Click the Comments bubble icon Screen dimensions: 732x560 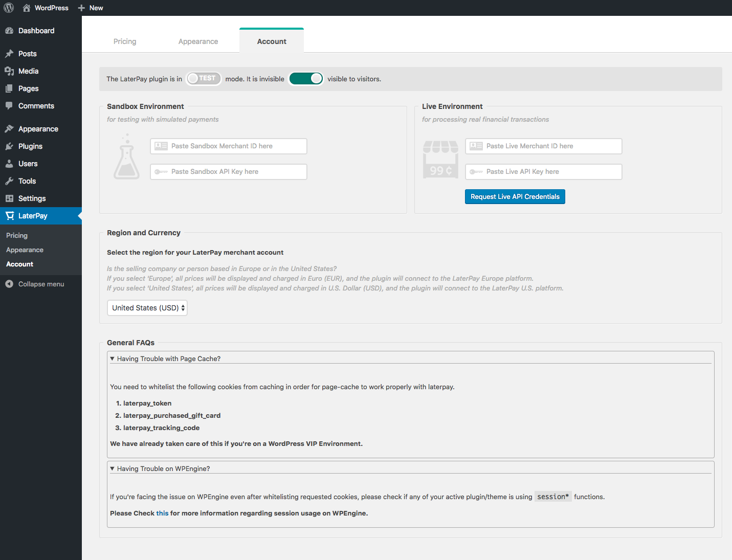click(x=9, y=106)
